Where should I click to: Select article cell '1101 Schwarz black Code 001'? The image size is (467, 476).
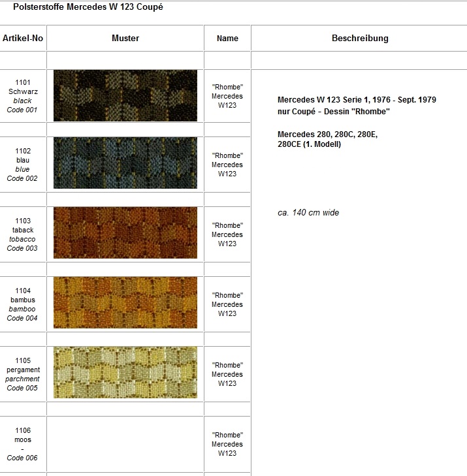pos(23,96)
